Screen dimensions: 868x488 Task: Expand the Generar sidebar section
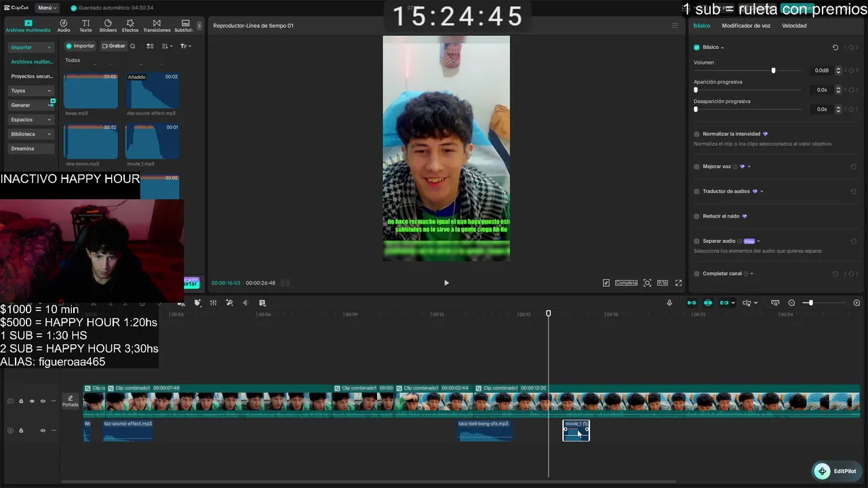(x=31, y=105)
